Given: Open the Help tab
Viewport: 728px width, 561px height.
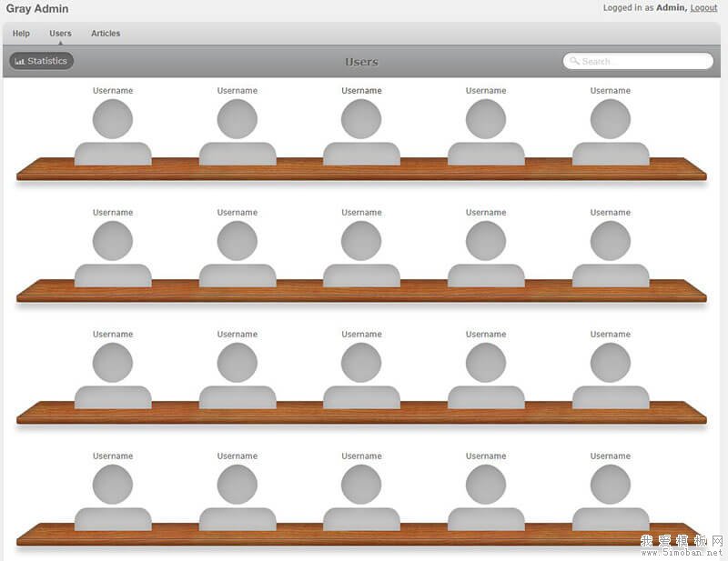Looking at the screenshot, I should click(21, 34).
